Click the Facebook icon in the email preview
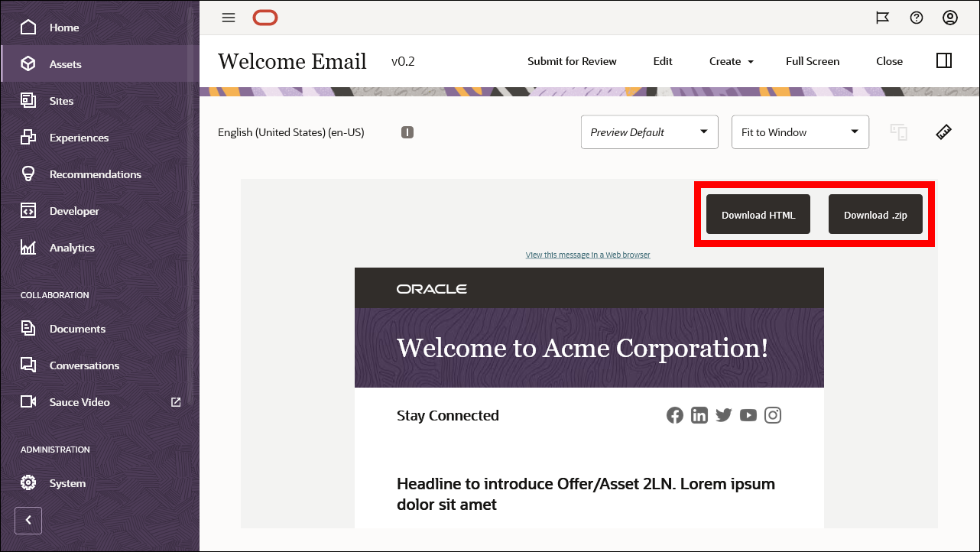The height and width of the screenshot is (552, 980). click(674, 414)
